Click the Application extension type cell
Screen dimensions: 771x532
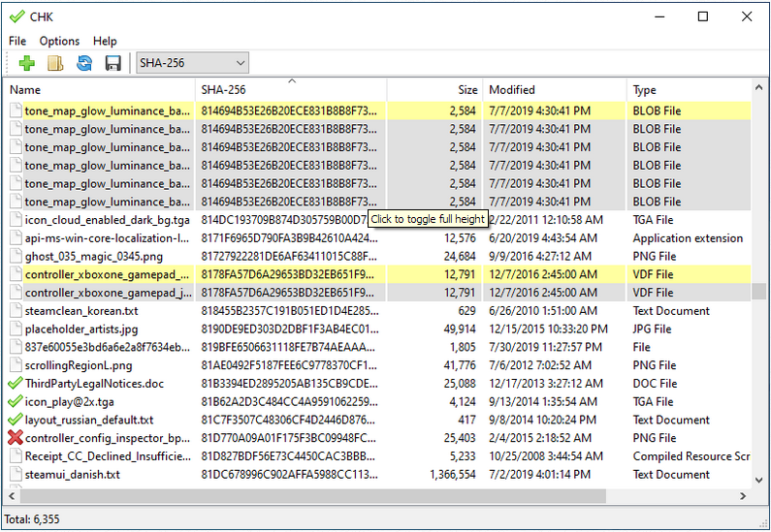[x=688, y=238]
